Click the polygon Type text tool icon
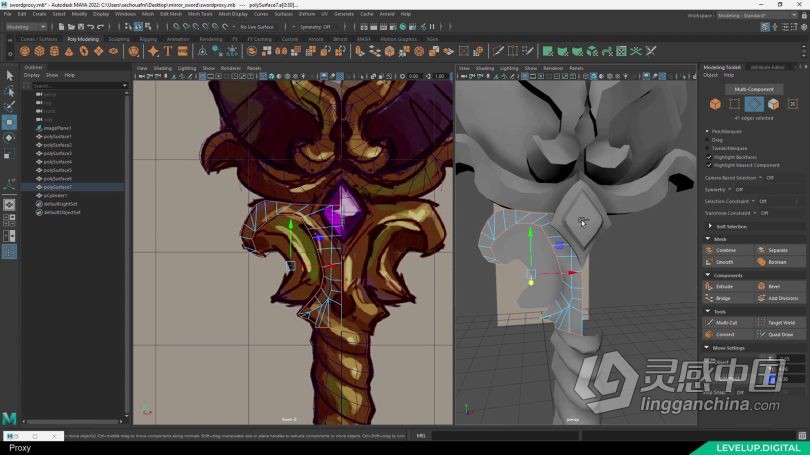 tap(168, 51)
